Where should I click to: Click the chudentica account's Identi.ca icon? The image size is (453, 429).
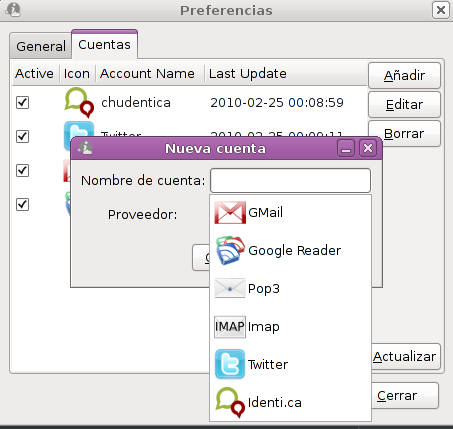[x=79, y=103]
